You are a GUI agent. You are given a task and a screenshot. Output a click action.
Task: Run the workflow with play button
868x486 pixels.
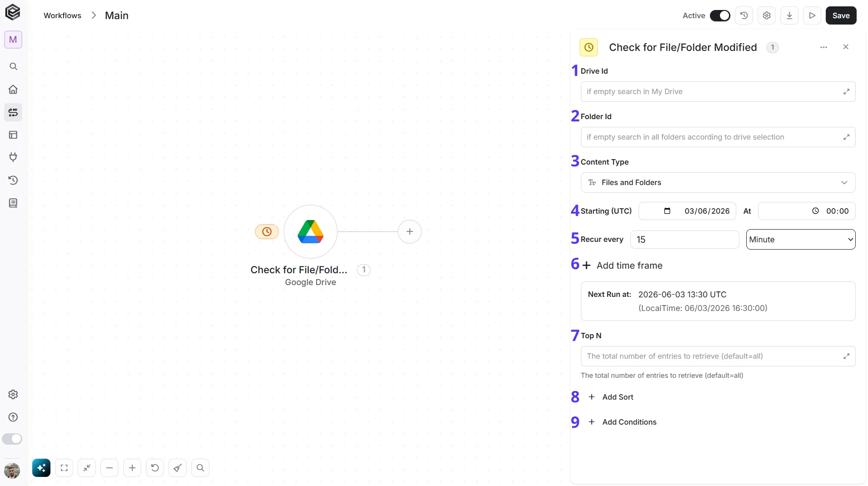coord(812,15)
